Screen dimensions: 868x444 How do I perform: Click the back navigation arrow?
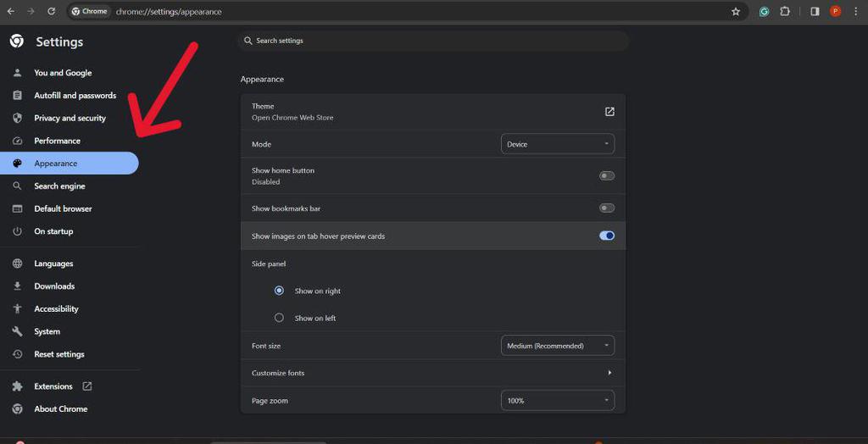pyautogui.click(x=10, y=12)
